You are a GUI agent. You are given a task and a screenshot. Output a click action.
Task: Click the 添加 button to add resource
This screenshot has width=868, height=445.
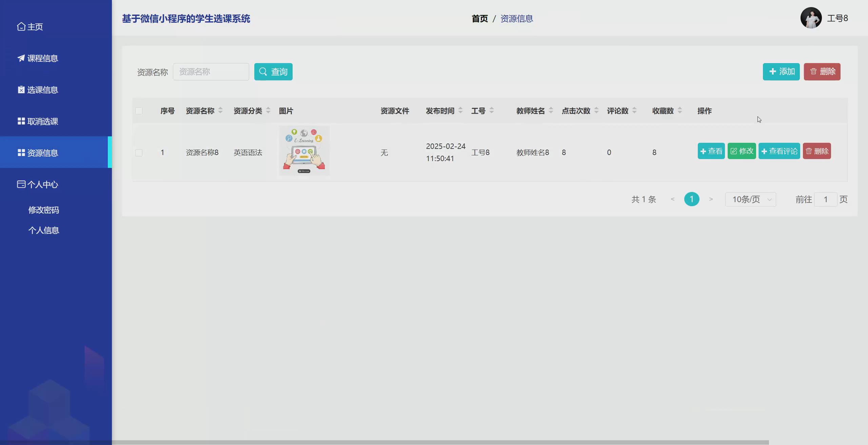(781, 72)
